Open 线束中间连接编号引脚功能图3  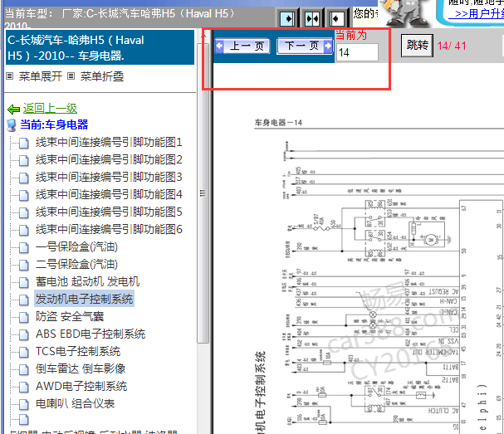click(109, 177)
